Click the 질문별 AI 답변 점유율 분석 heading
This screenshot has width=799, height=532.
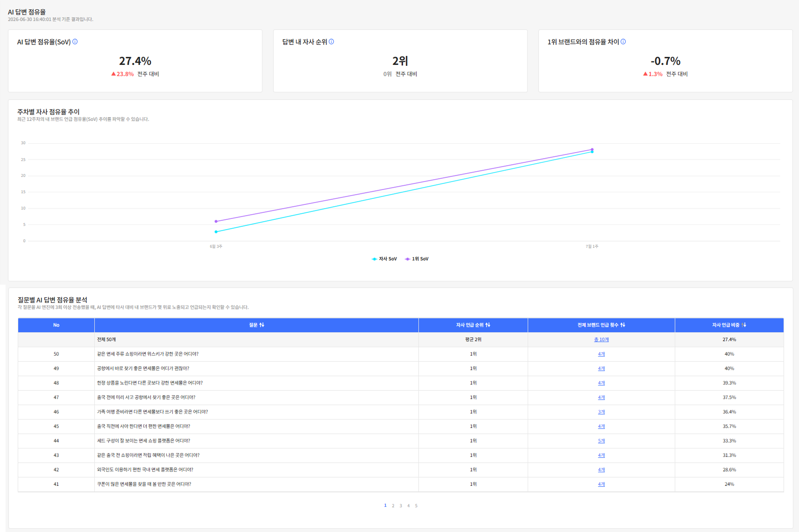pos(52,300)
